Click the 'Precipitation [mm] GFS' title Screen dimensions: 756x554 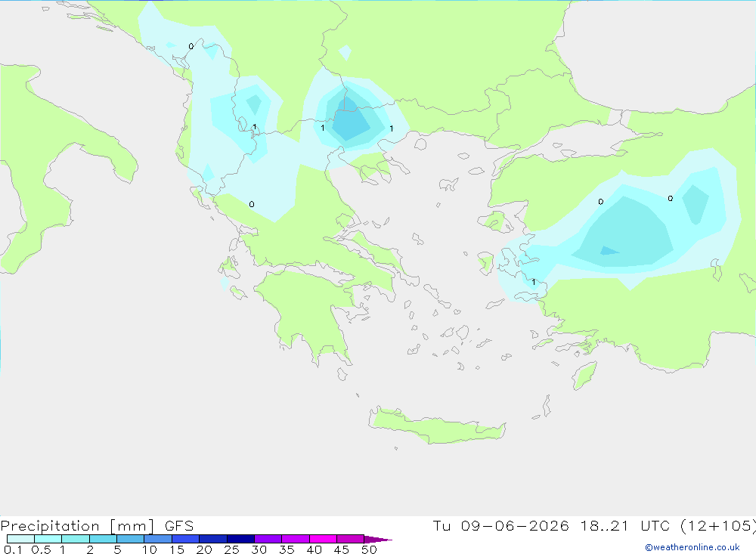tap(97, 526)
